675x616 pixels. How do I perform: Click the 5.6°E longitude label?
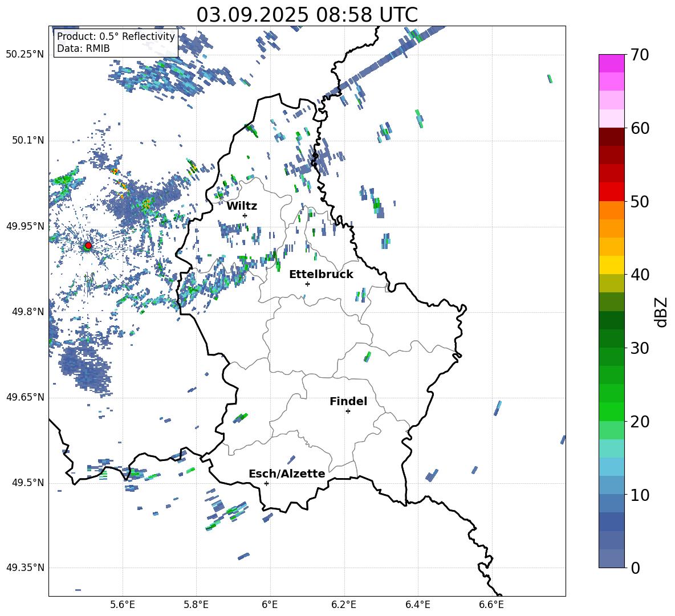click(x=123, y=605)
